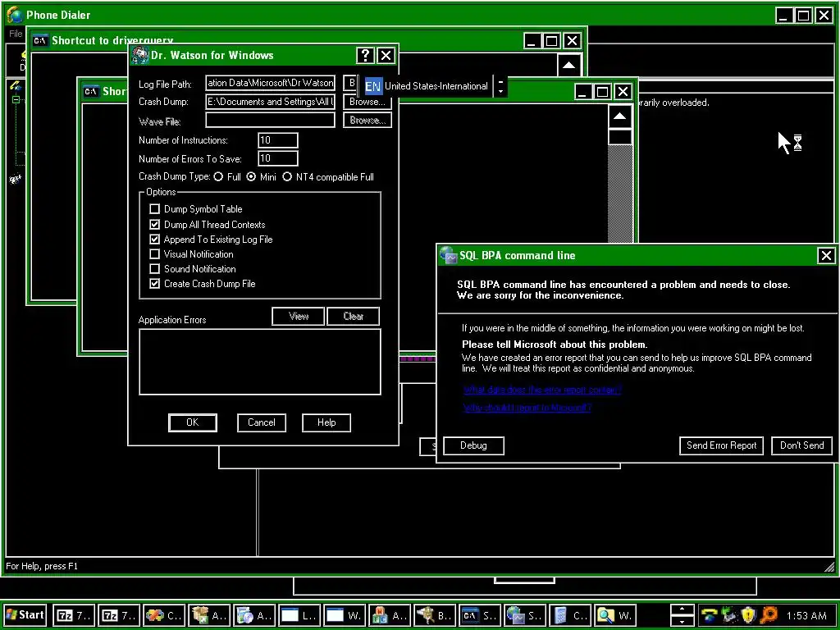
Task: Click the EN language indicator on language bar
Action: point(373,85)
